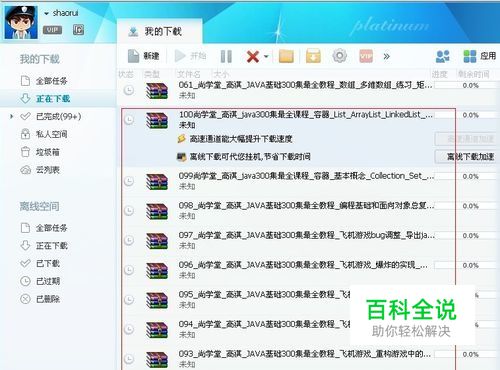This screenshot has height=370, width=500.
Task: Click the small icon beside VIP badge
Action: point(78,30)
